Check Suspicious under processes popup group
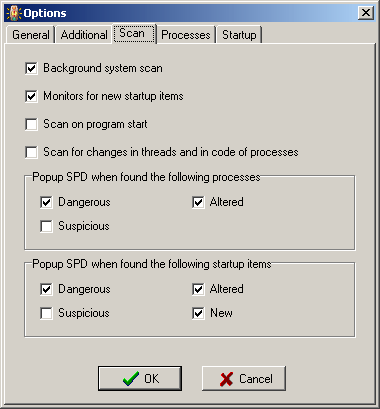This screenshot has width=380, height=409. click(x=46, y=226)
